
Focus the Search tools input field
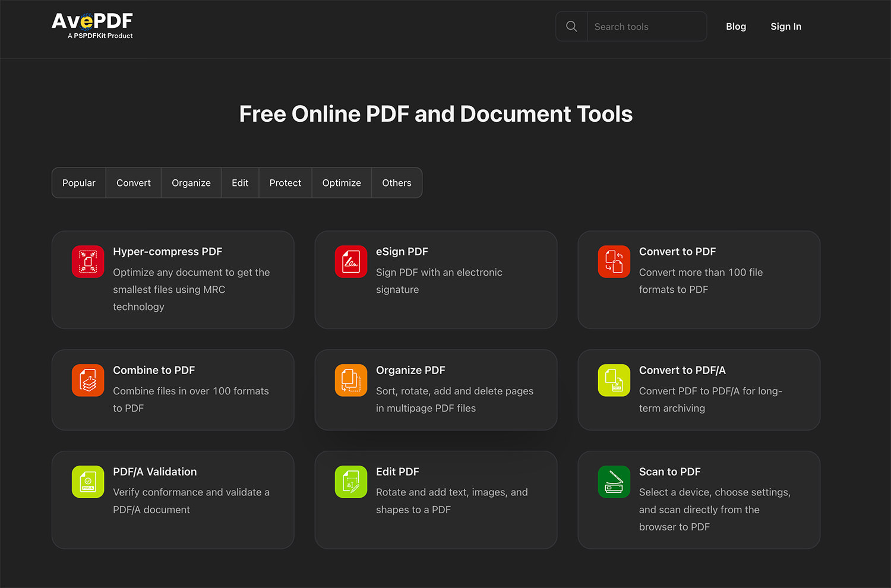pyautogui.click(x=646, y=27)
